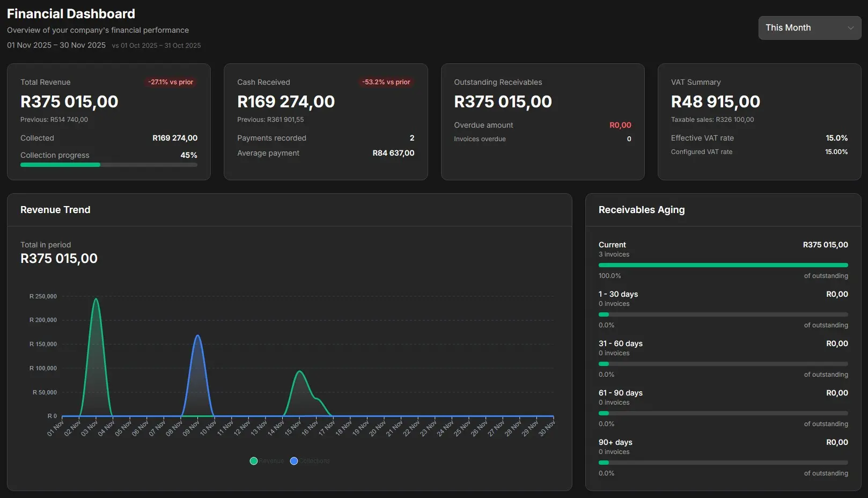Click the Current aging progress bar
The height and width of the screenshot is (498, 868).
[x=723, y=265]
